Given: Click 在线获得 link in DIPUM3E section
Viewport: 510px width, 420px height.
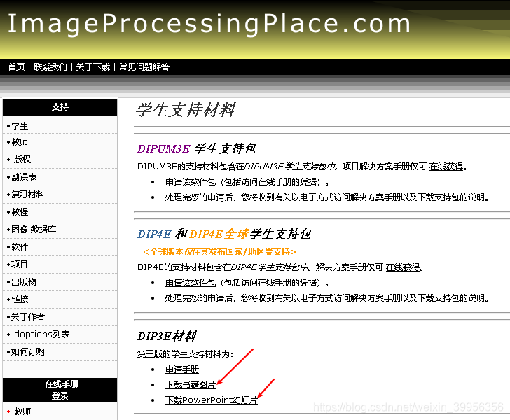Looking at the screenshot, I should (446, 167).
